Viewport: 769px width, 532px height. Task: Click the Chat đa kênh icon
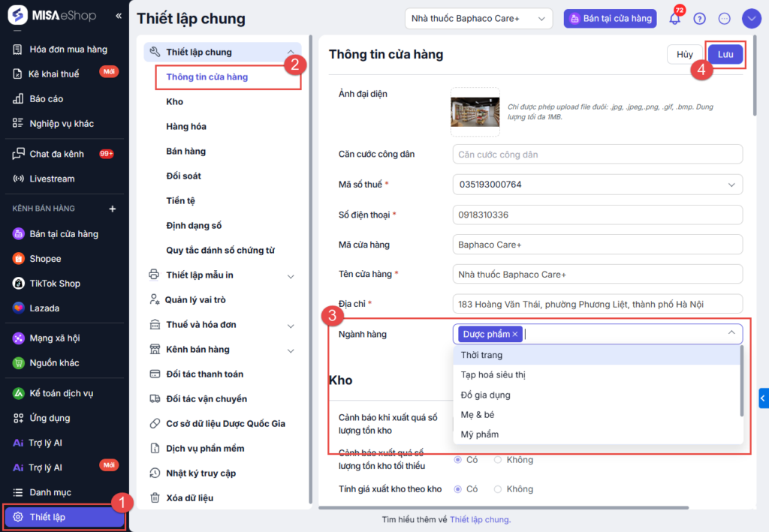pos(18,154)
